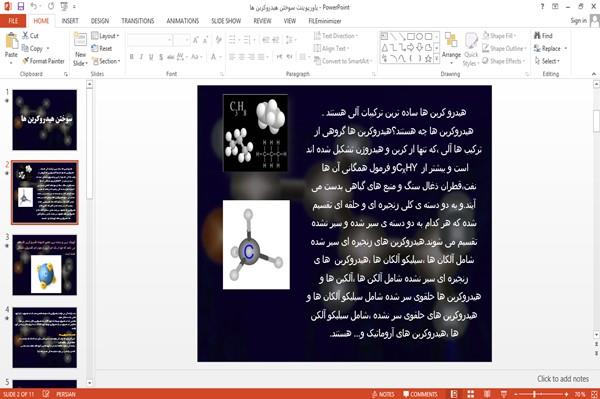Start the presentation from beginning via quick access icon
600x399 pixels.
coord(64,6)
